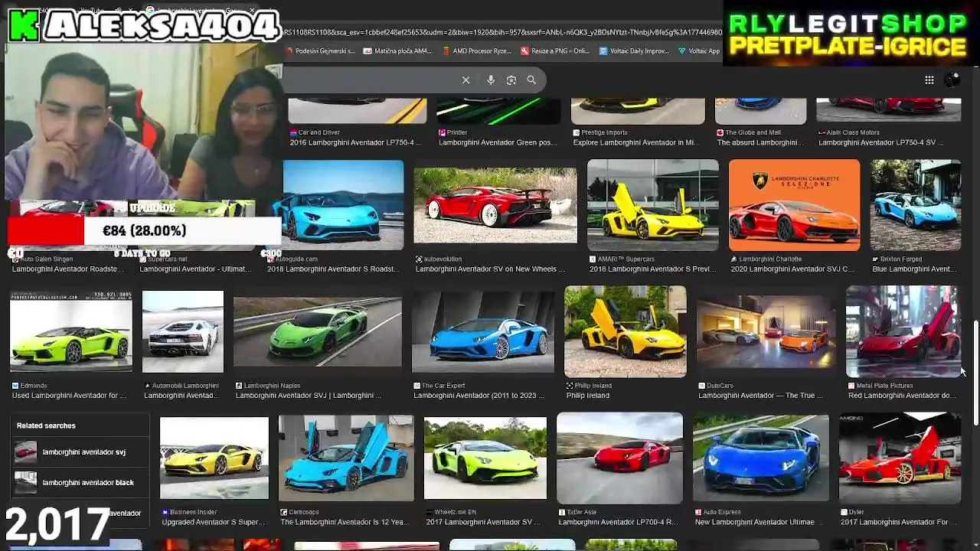Click 'Lamborghini Aventador SVJ | Lamborghini' caption
The width and height of the screenshot is (980, 551).
coord(309,396)
